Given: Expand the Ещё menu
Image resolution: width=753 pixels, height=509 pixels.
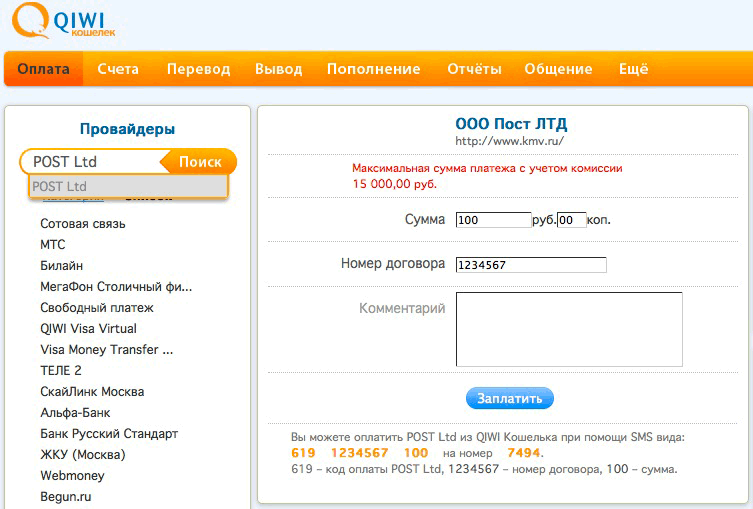Looking at the screenshot, I should (633, 69).
